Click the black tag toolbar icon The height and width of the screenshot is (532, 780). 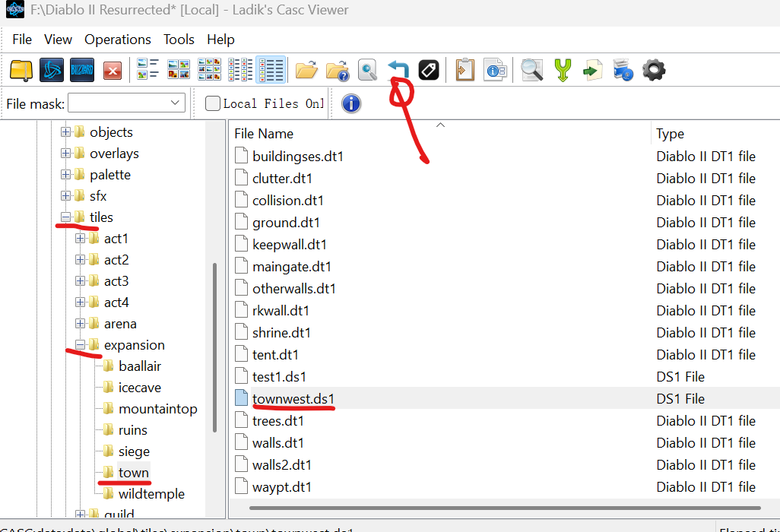(x=429, y=70)
